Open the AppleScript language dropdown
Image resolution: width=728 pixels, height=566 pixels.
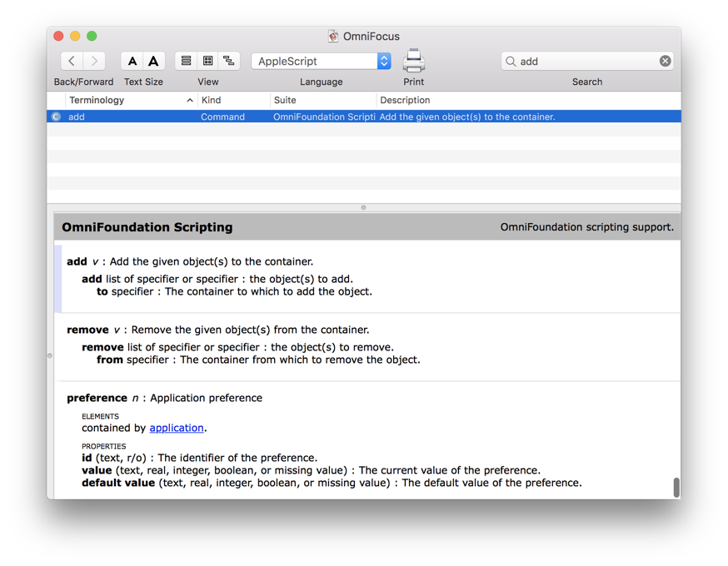321,61
